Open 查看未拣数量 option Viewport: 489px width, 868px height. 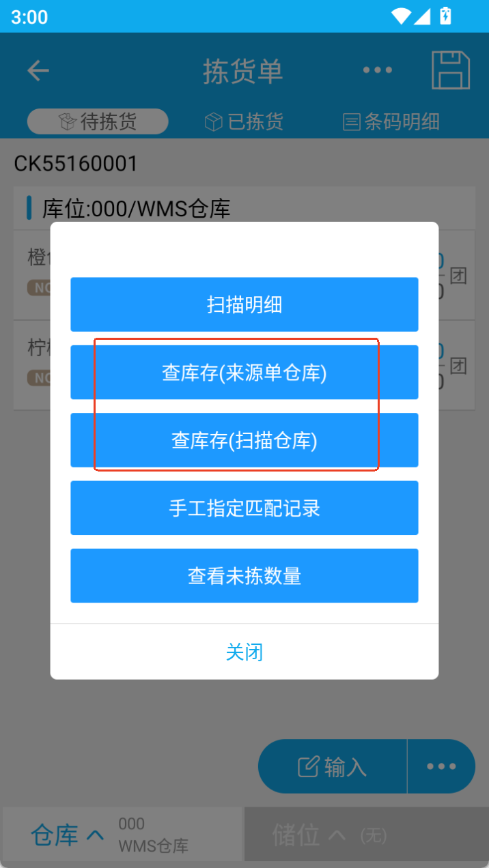244,576
